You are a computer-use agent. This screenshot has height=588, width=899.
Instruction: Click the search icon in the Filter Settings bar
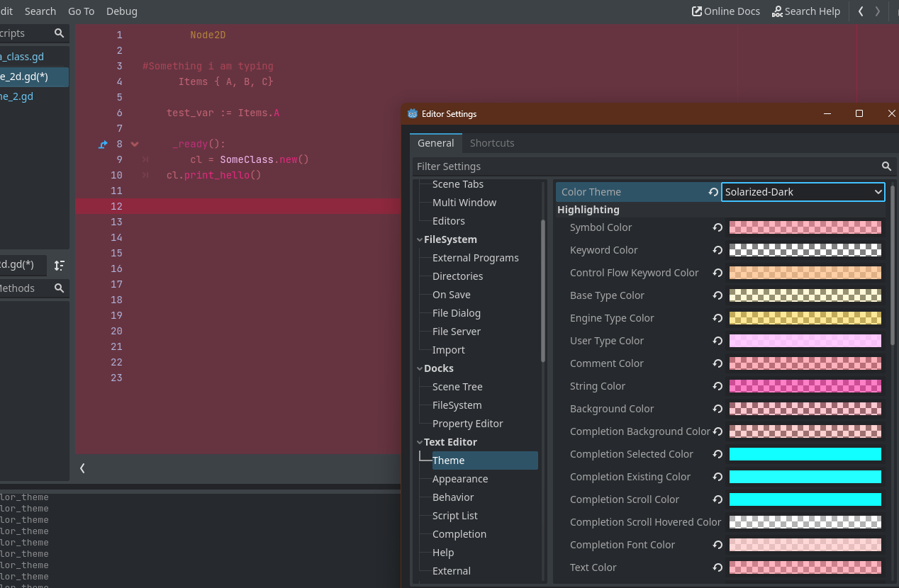pyautogui.click(x=886, y=166)
